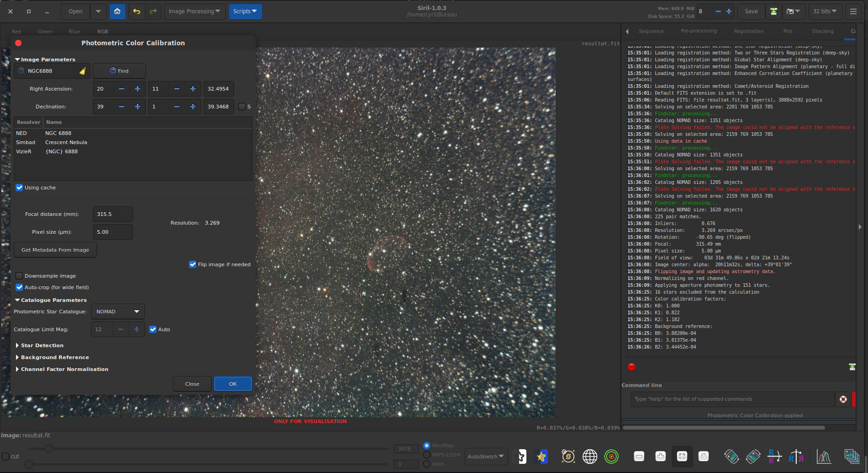Click the command line input field
Screen dimensions: 868x473
[x=732, y=399]
